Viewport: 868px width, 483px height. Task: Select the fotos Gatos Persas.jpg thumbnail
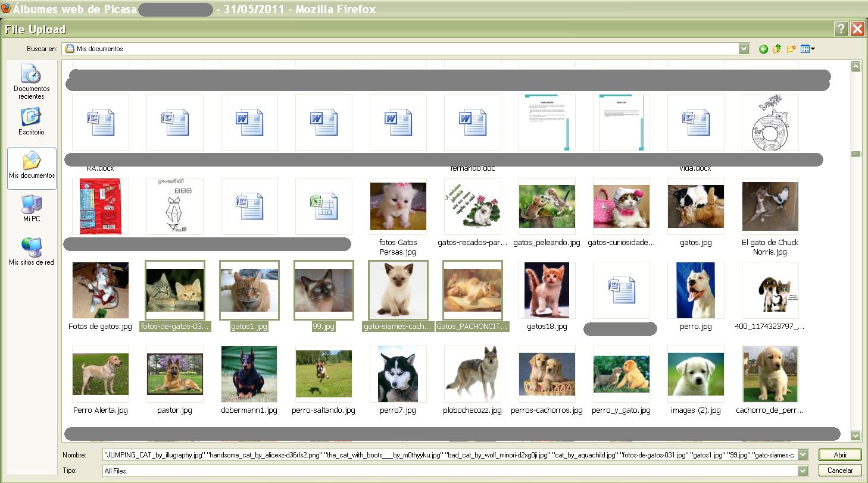(398, 206)
